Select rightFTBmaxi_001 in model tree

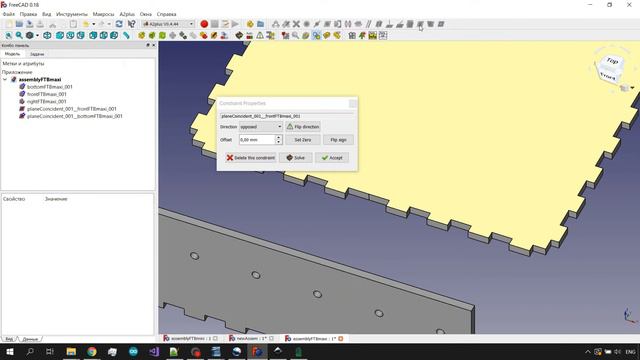[47, 102]
